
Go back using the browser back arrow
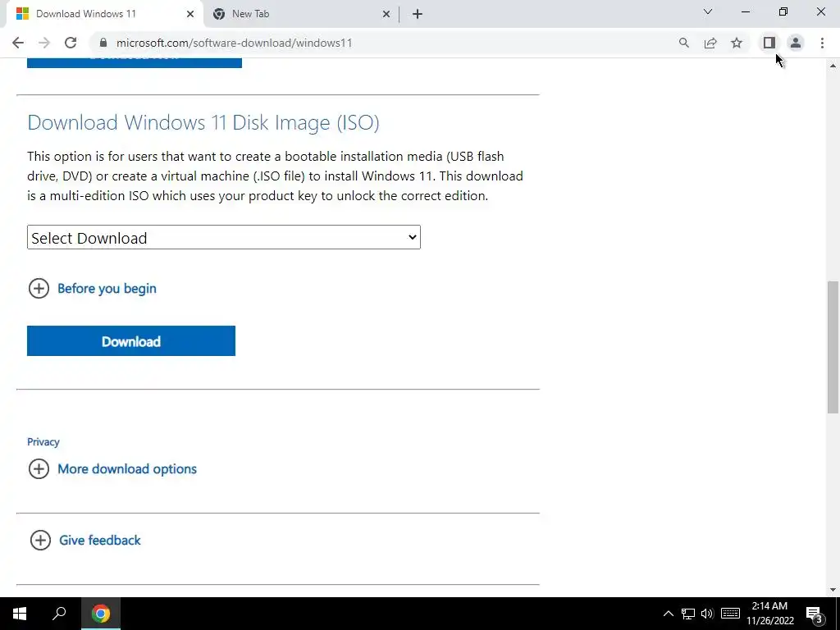(18, 43)
